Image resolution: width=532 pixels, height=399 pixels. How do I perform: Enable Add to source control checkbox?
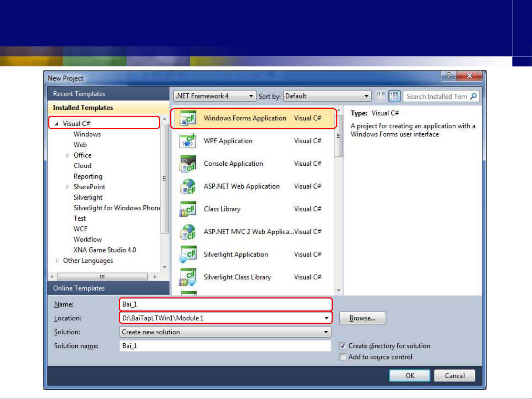coord(343,357)
